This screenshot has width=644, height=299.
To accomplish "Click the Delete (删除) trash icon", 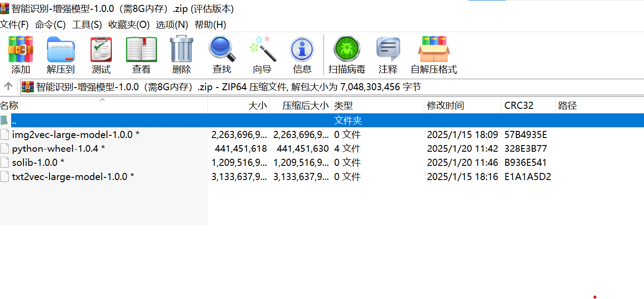I will [182, 55].
